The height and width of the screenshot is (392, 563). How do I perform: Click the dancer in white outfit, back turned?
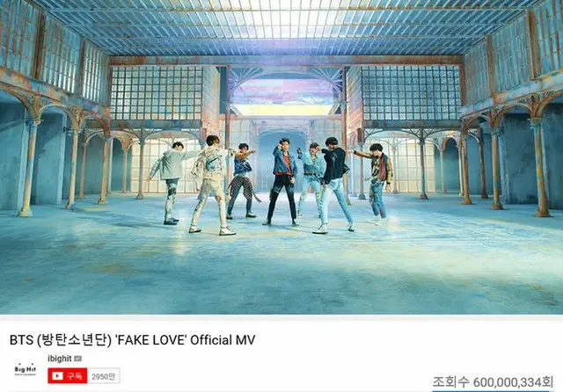(x=213, y=185)
